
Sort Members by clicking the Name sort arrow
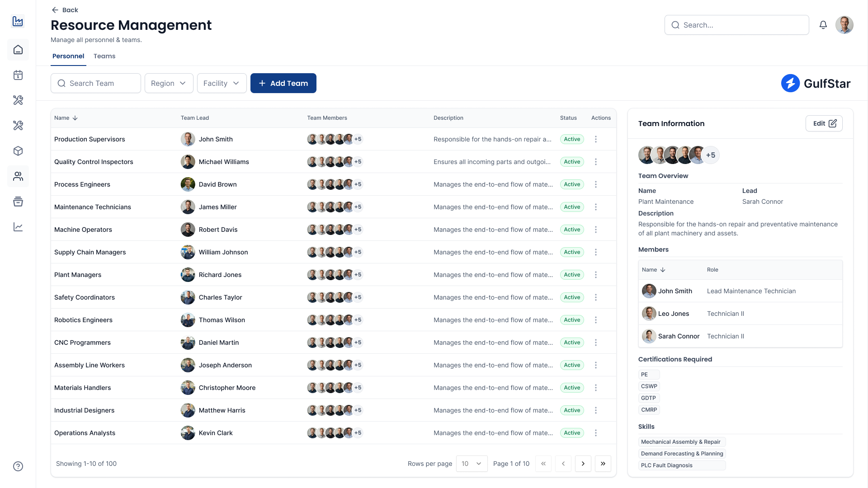(x=663, y=269)
